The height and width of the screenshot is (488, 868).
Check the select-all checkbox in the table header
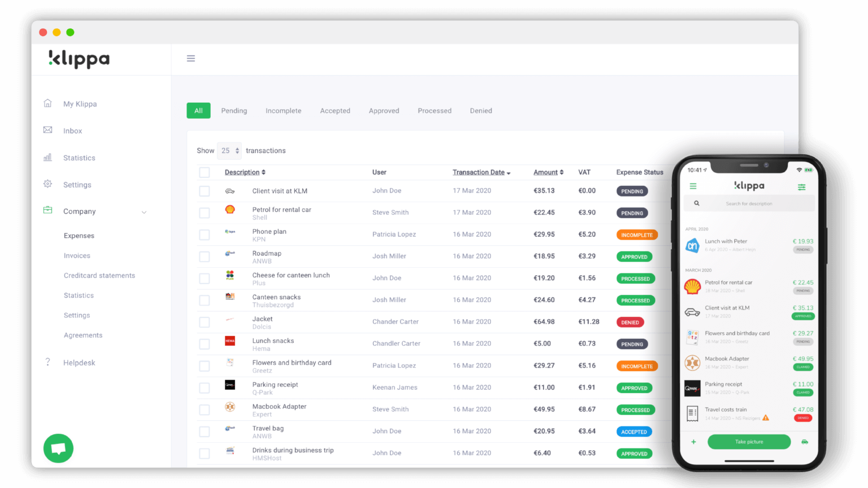tap(205, 172)
